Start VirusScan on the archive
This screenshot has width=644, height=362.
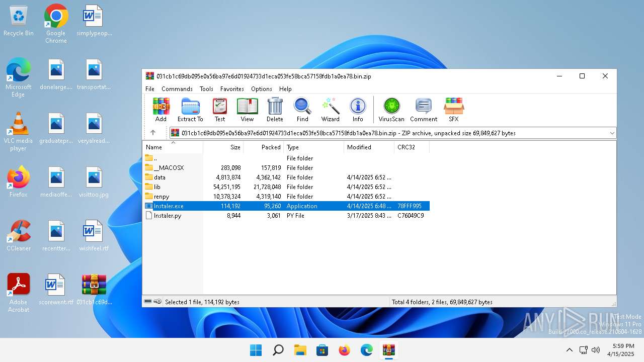tap(391, 110)
